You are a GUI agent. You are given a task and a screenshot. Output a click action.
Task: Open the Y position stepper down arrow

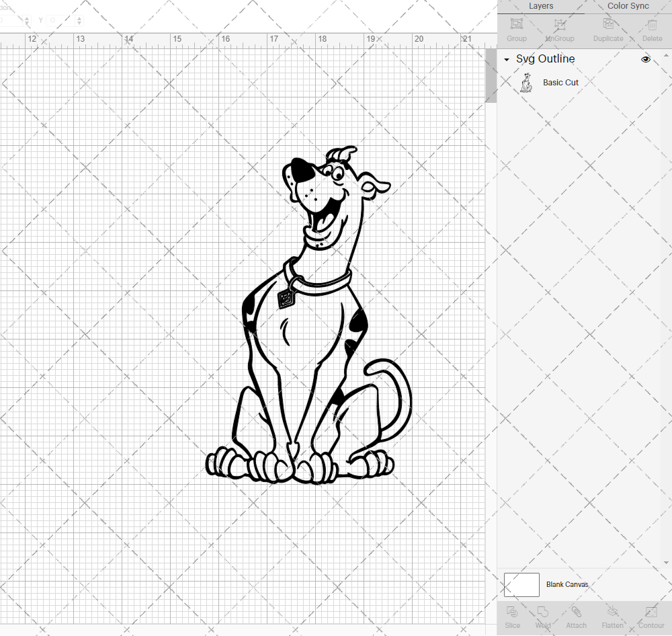click(x=79, y=22)
